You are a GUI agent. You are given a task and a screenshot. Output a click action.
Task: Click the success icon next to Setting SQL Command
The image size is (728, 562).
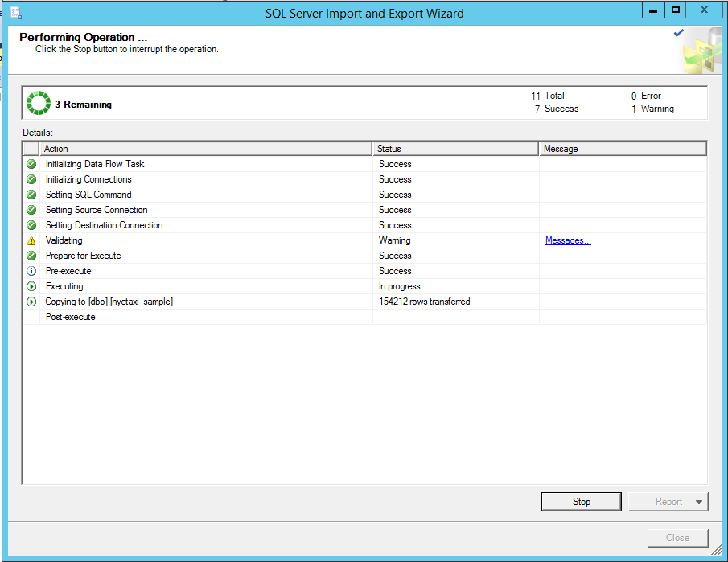[x=31, y=195]
